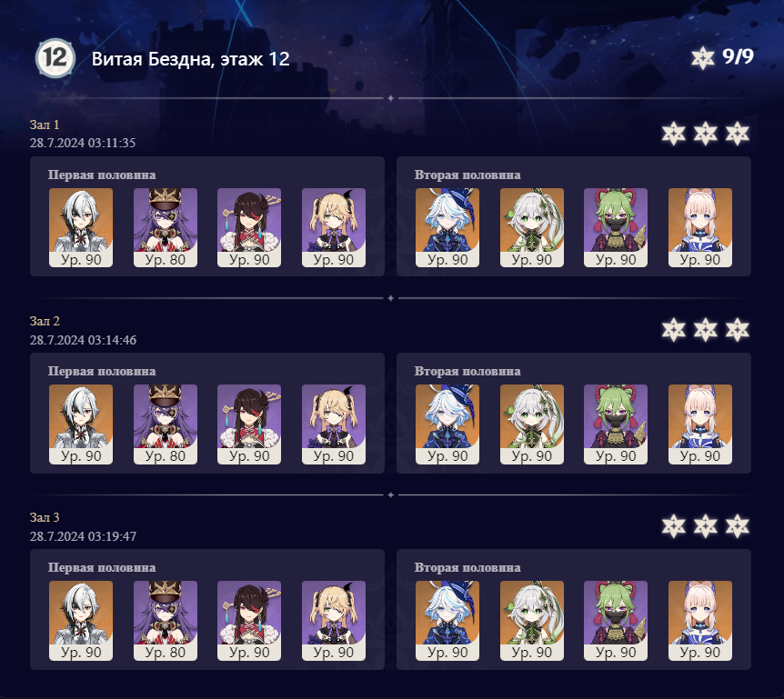
Task: Click blue-hat character portrait in Зал 1 second half
Action: click(447, 227)
